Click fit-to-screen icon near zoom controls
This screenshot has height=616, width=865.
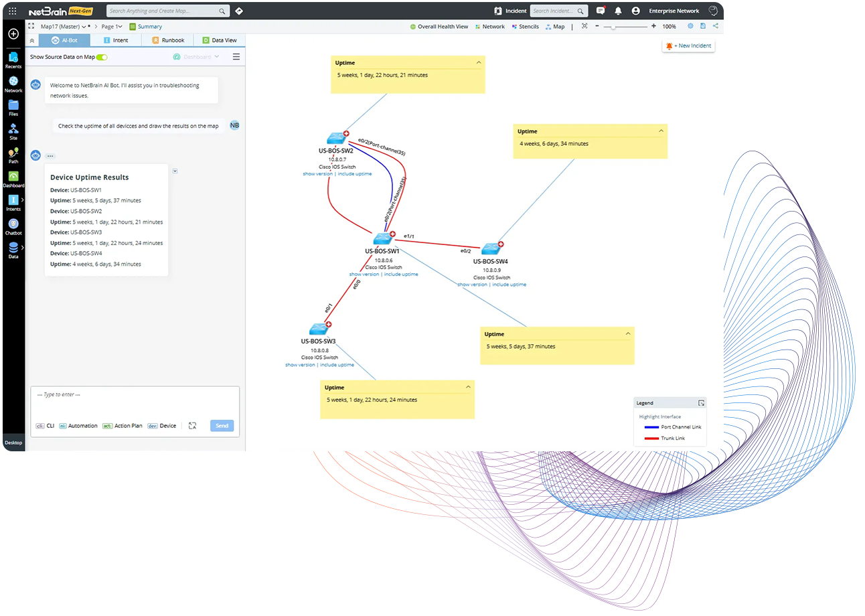(584, 26)
